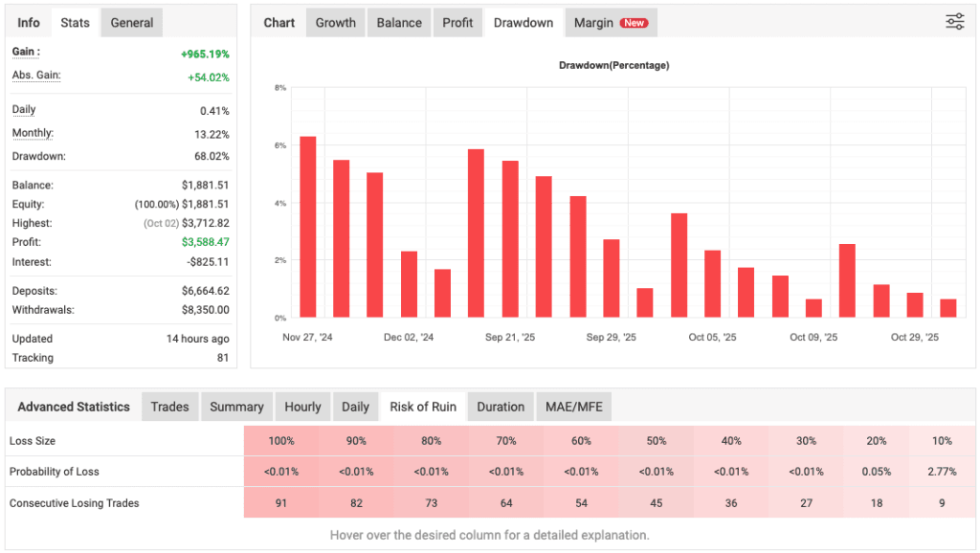Click the Oct 29, '25 axis label
This screenshot has height=553, width=980.
[914, 338]
